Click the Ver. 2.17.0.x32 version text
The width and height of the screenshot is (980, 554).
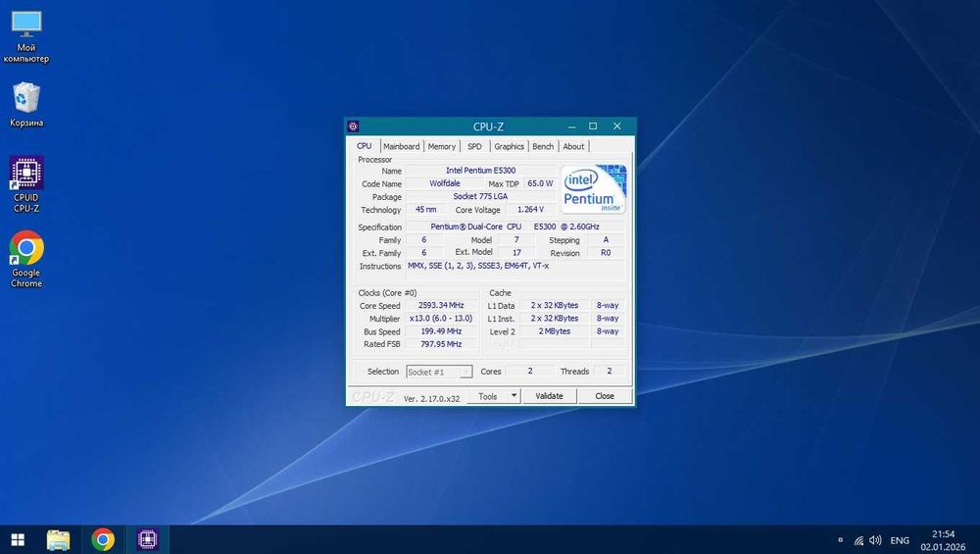(431, 398)
